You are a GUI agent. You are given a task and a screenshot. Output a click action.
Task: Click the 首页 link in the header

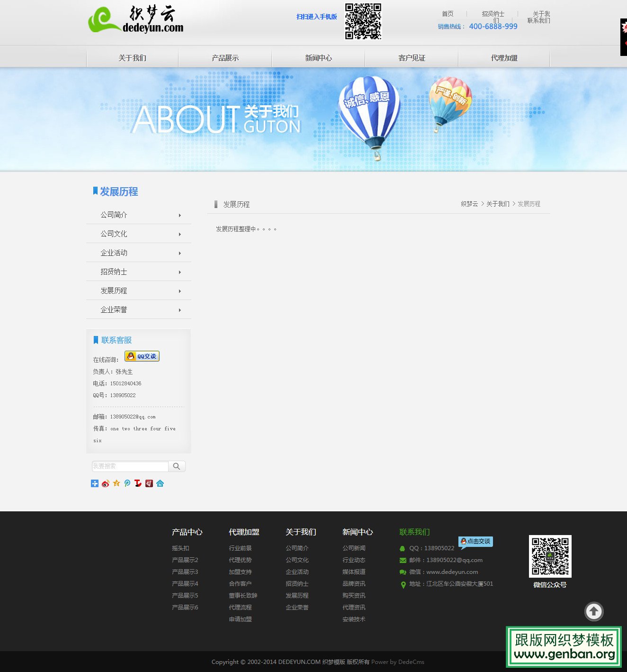[448, 14]
